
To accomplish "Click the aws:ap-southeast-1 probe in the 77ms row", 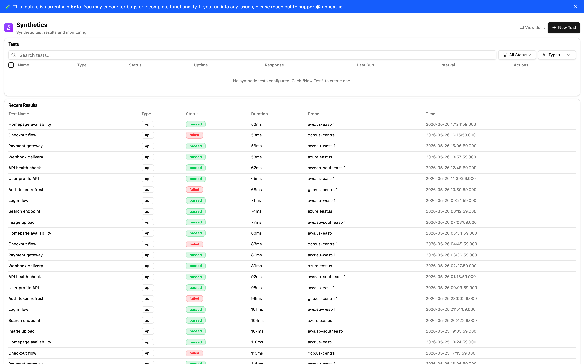I will [x=327, y=222].
